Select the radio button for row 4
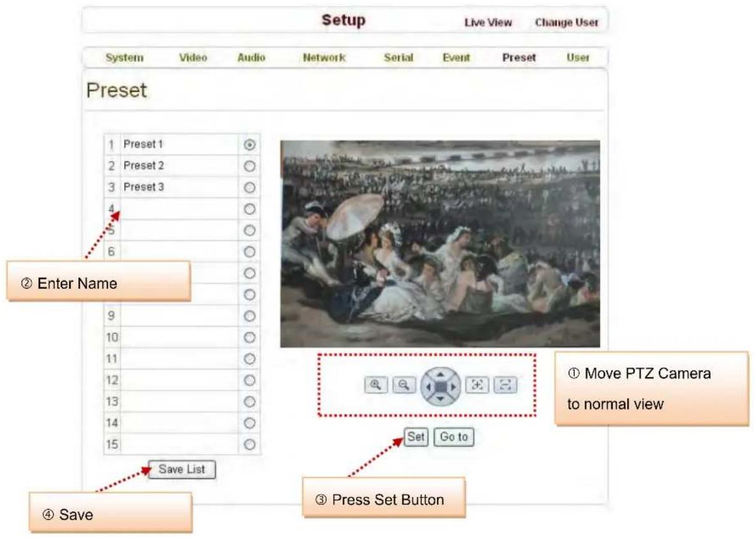Viewport: 756px width, 537px height. click(249, 209)
